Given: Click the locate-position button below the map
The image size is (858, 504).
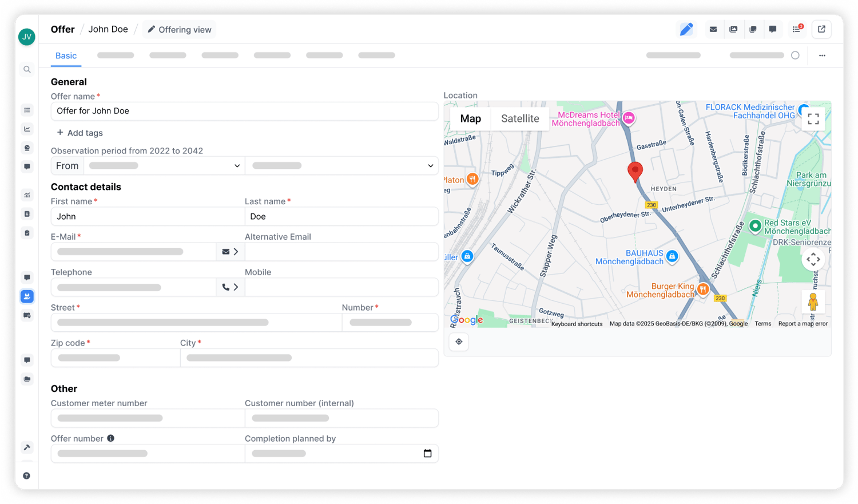Looking at the screenshot, I should click(x=459, y=342).
